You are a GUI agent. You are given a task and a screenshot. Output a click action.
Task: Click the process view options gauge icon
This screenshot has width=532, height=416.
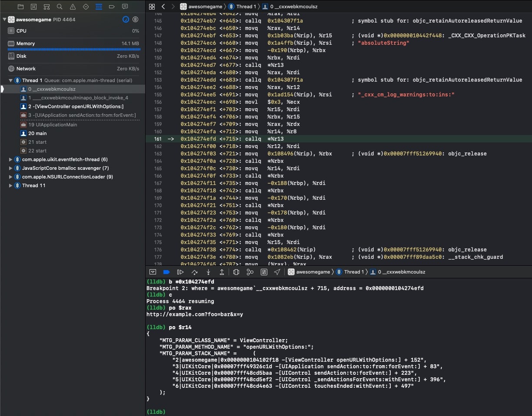(x=126, y=20)
